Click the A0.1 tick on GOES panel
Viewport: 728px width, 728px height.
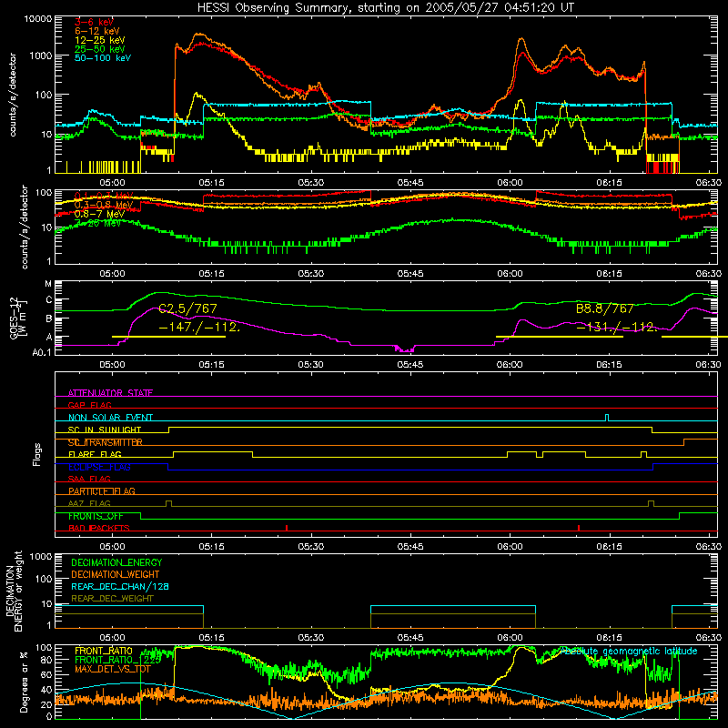tap(42, 352)
